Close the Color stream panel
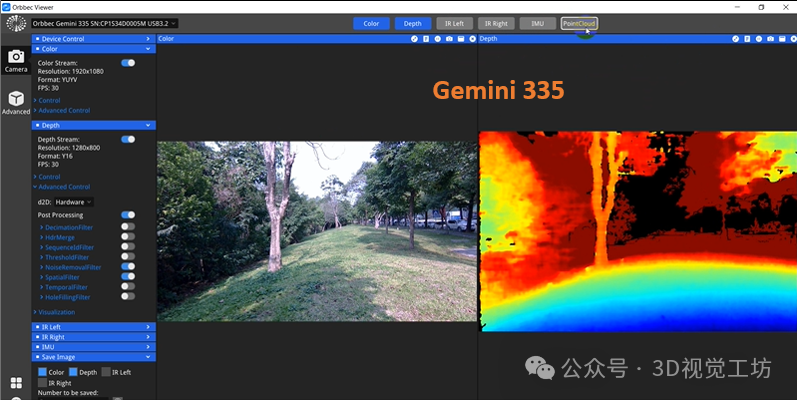The width and height of the screenshot is (797, 400). tap(473, 39)
